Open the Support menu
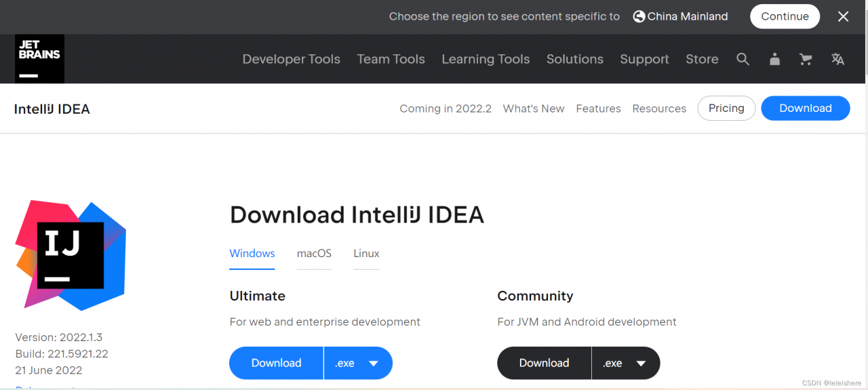This screenshot has width=868, height=390. click(x=644, y=59)
